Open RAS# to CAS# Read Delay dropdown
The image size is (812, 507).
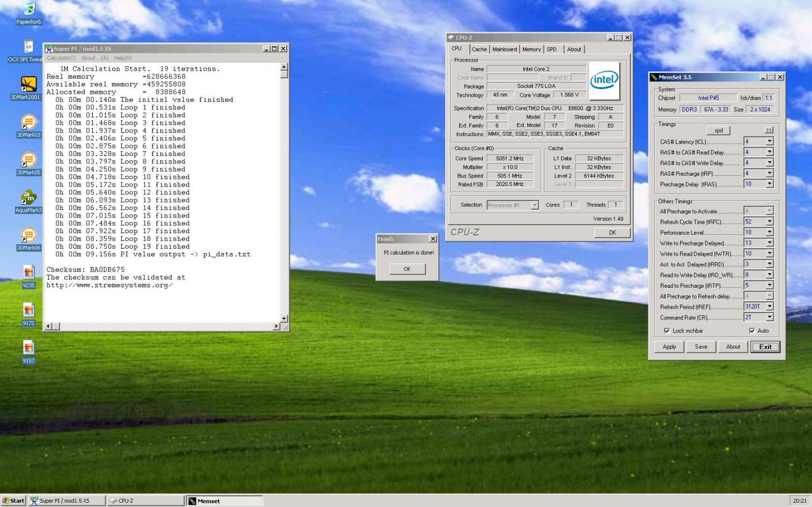click(770, 152)
